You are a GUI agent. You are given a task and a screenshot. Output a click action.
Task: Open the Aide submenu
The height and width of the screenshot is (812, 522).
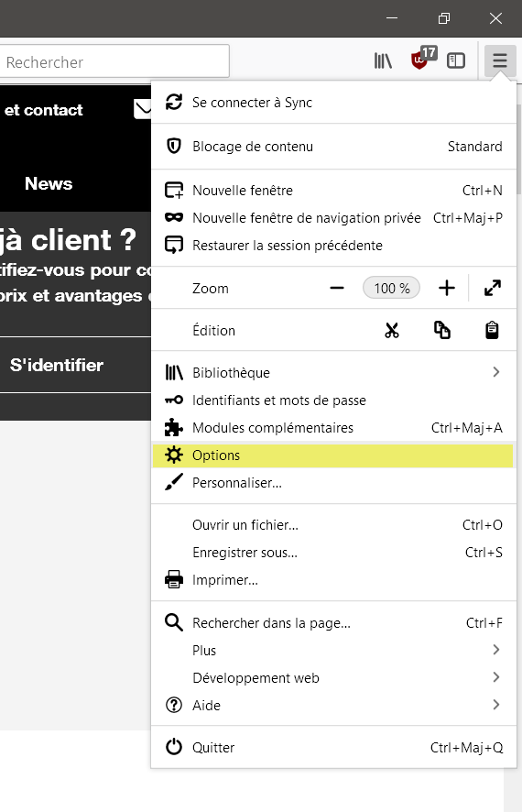332,705
